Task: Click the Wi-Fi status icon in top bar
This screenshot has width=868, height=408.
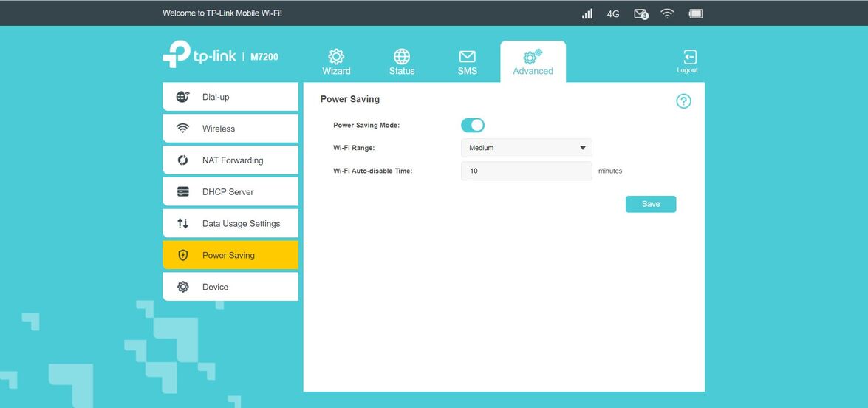Action: pos(667,13)
